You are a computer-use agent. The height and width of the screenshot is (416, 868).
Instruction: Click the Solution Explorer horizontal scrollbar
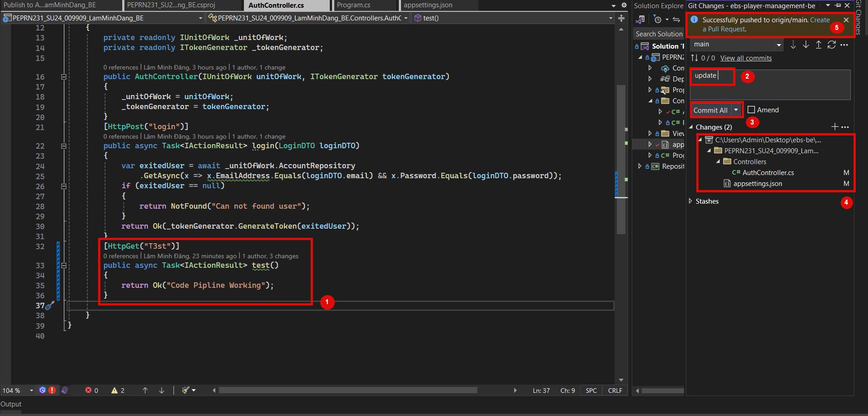tap(662, 391)
